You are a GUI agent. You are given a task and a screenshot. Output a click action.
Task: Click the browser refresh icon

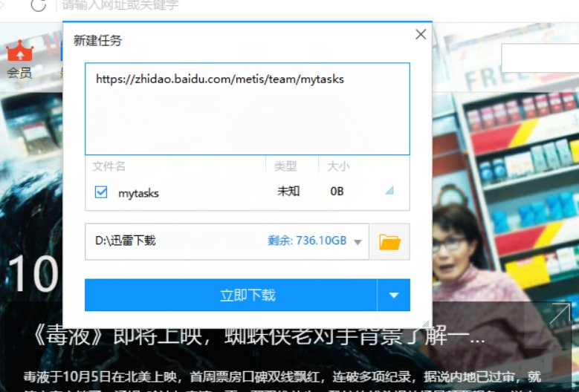[x=38, y=4]
